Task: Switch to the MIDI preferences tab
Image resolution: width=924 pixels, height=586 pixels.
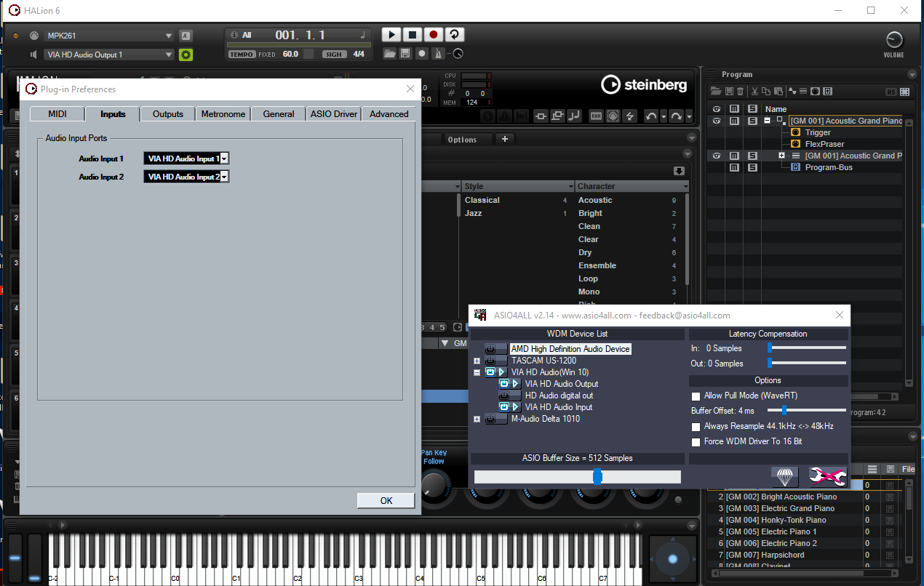Action: tap(57, 114)
